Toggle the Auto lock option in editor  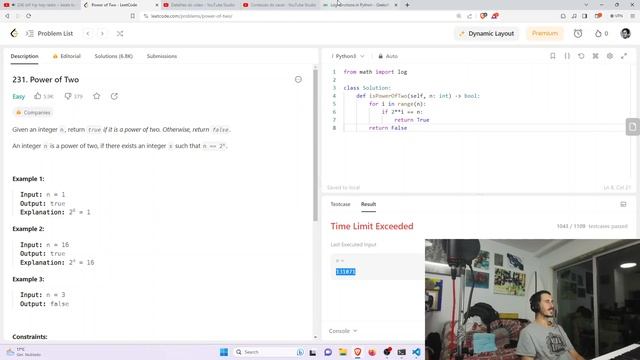(388, 56)
